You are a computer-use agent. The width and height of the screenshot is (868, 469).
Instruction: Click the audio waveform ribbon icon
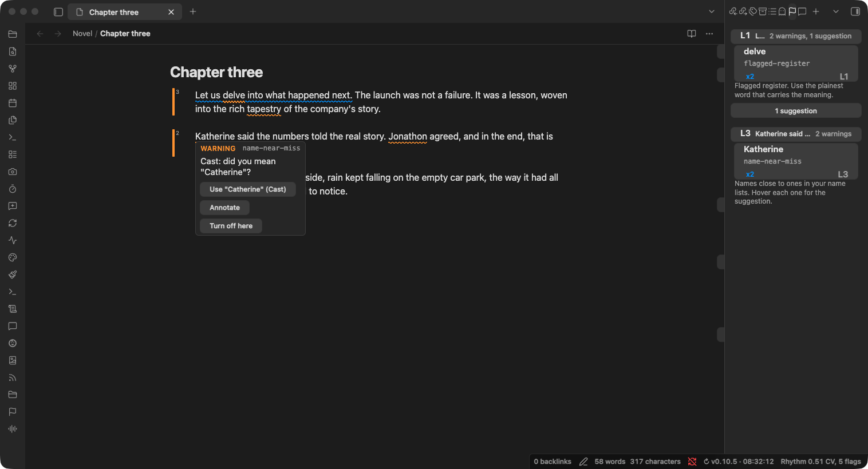pos(13,429)
